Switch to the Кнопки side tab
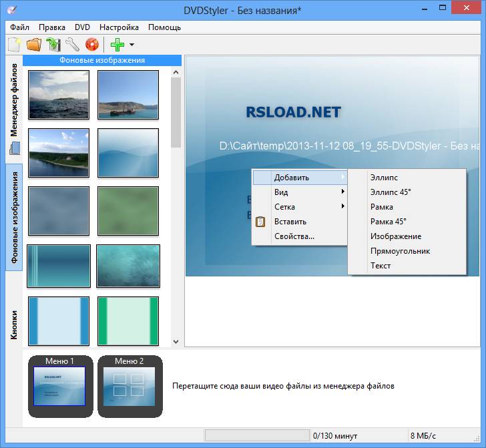Screen dimensions: 486x448 pyautogui.click(x=14, y=325)
